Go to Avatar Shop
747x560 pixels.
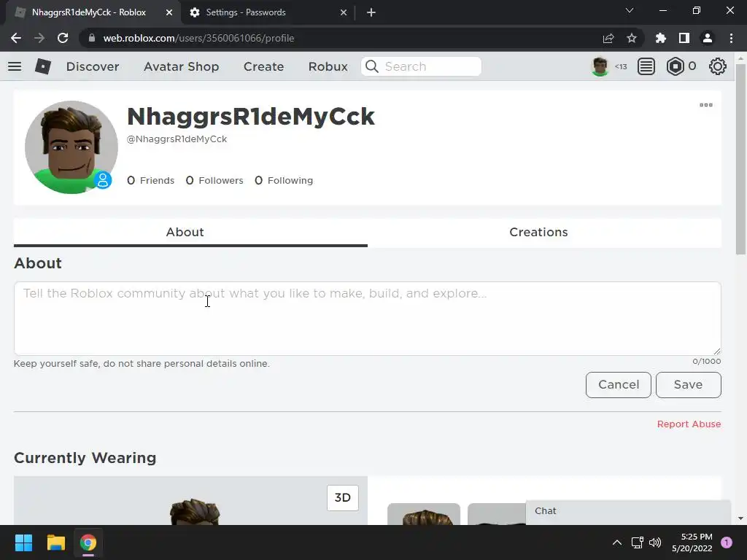[181, 66]
